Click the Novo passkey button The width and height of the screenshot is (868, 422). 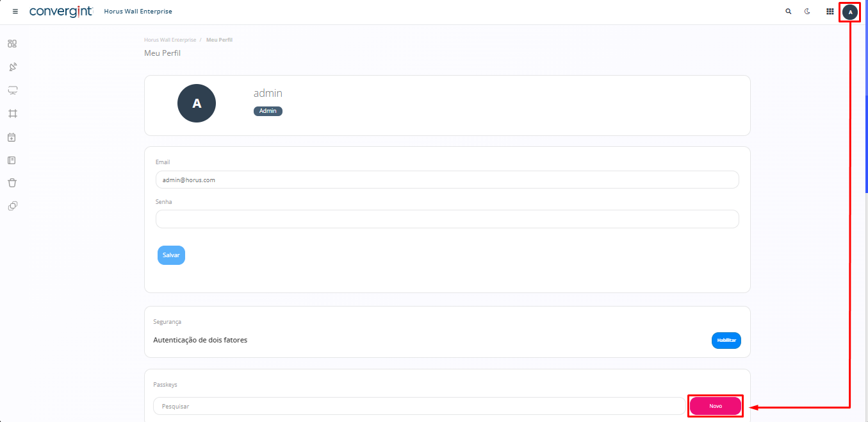pos(716,406)
